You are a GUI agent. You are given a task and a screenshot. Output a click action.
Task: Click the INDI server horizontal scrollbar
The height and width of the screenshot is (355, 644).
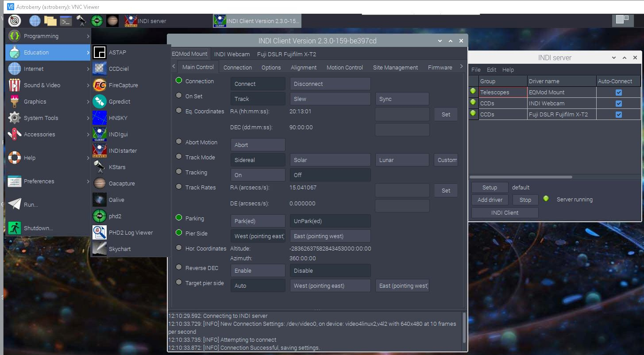521,177
